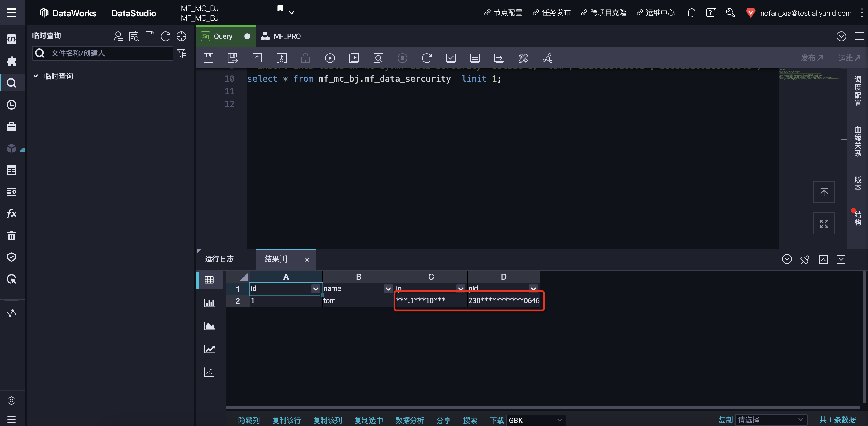
Task: Collapse the 临时查询 tree node
Action: [36, 76]
